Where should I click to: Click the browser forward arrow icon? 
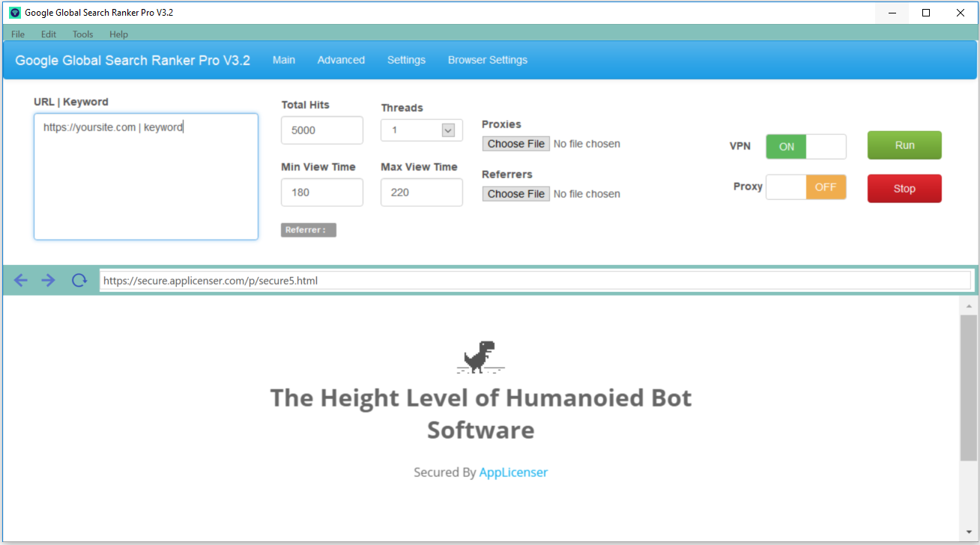coord(48,281)
